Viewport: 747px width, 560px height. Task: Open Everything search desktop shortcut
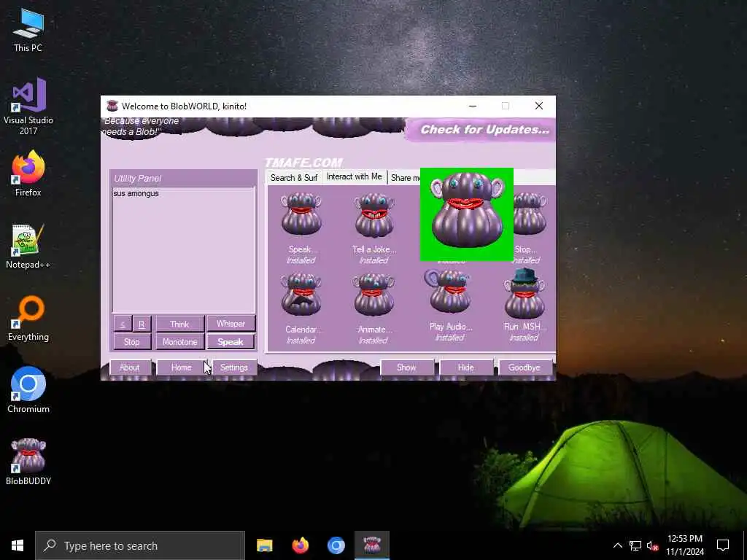pos(28,318)
